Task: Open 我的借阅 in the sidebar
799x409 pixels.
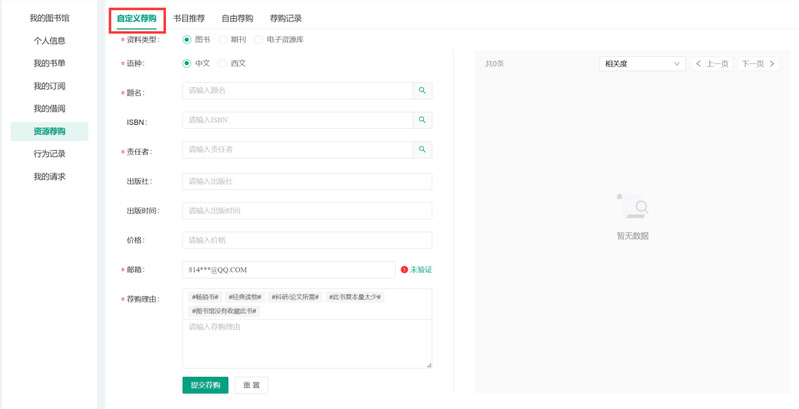Action: pos(49,109)
